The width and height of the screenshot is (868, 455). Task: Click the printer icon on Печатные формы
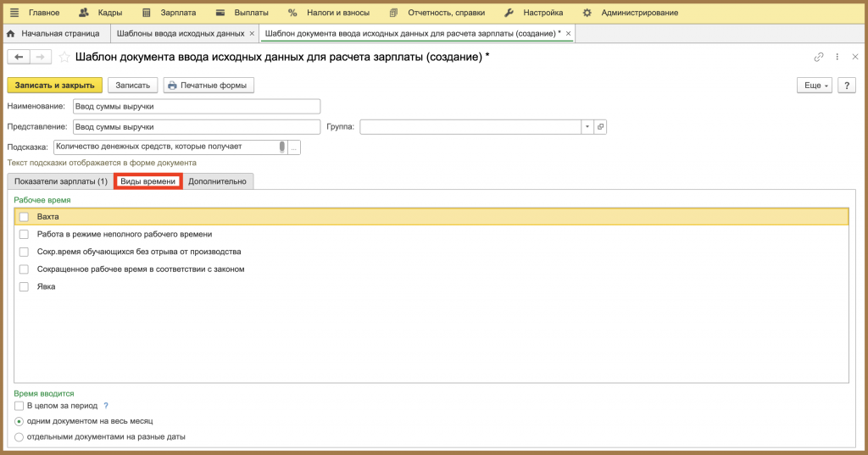pyautogui.click(x=172, y=86)
